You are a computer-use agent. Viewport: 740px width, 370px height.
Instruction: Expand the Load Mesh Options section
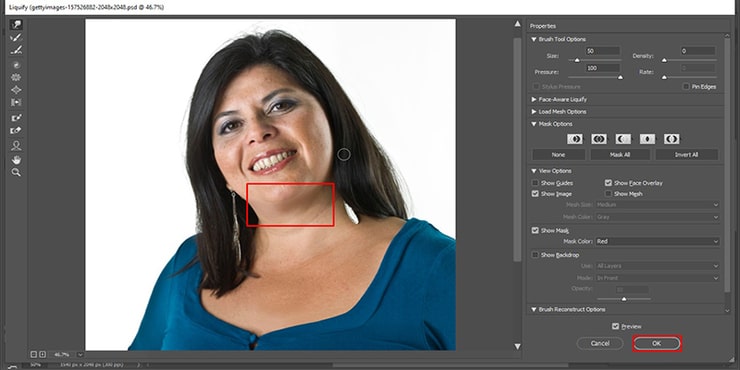click(x=534, y=112)
